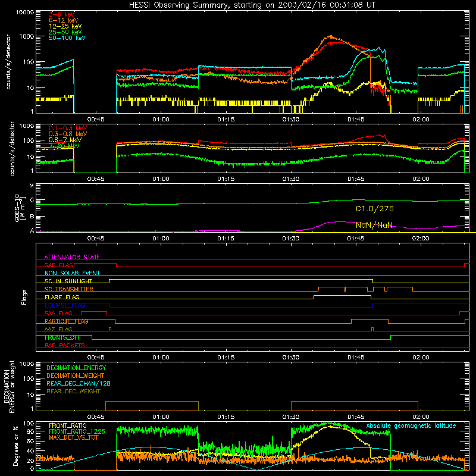Viewport: 476px width, 476px height.
Task: Click '01:00' tick under the Flags plot
Action: (x=161, y=358)
